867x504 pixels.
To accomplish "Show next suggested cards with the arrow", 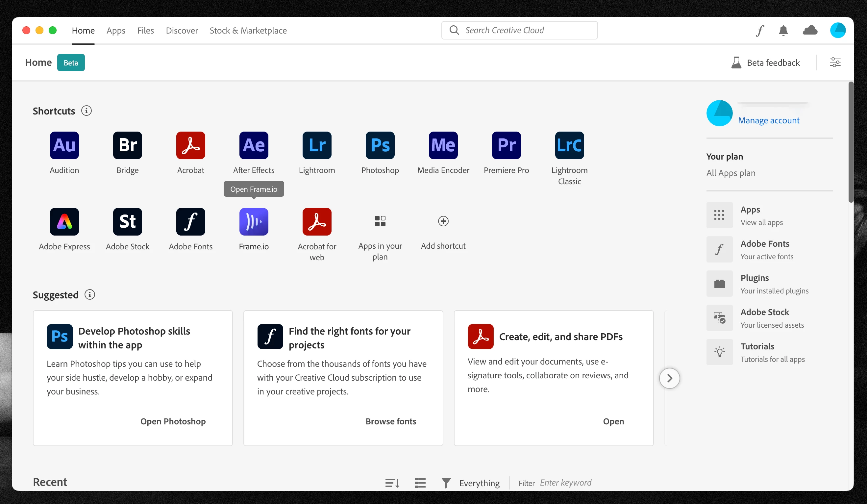I will click(x=669, y=378).
